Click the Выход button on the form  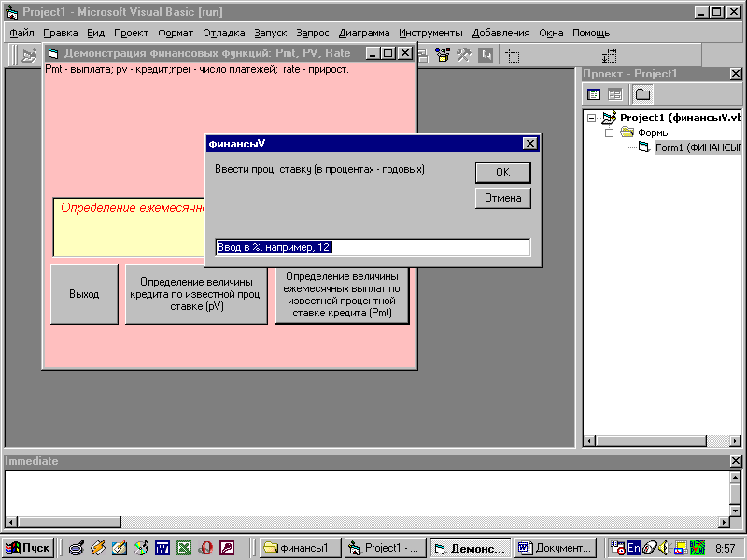point(84,294)
